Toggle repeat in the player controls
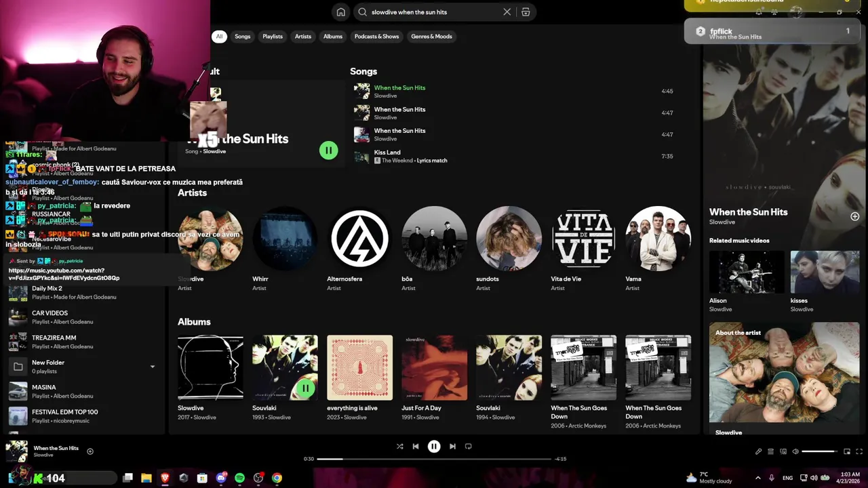This screenshot has width=868, height=488. tap(469, 446)
